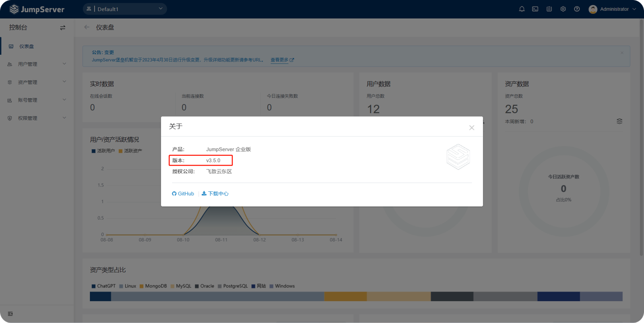
Task: Click the 下载中心 download link
Action: coord(215,194)
